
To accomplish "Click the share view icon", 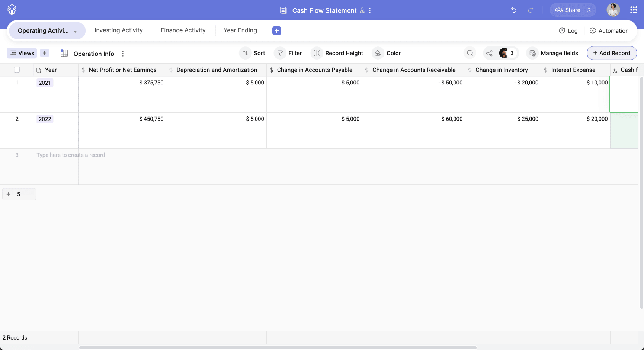I will (x=489, y=53).
